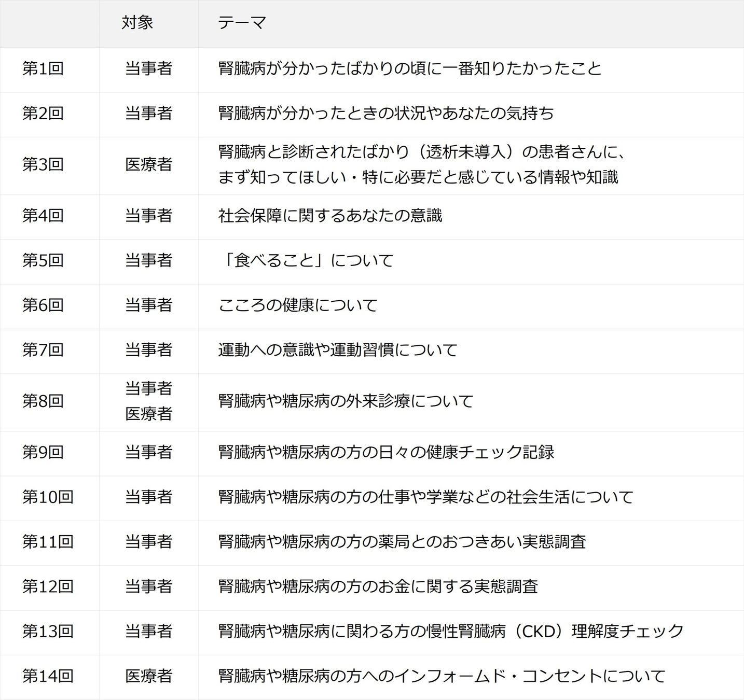Screen dimensions: 744x700
Task: Select the 薬局とのおつきあい実態調査 theme
Action: (x=402, y=541)
